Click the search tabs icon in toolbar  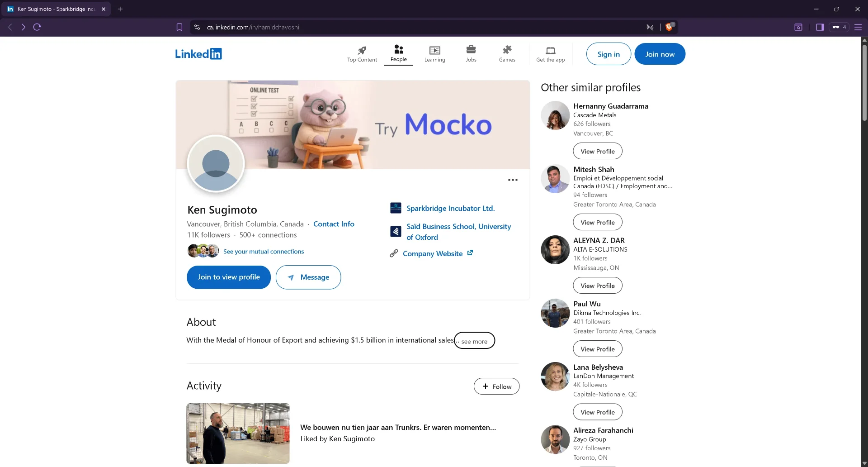pos(798,27)
